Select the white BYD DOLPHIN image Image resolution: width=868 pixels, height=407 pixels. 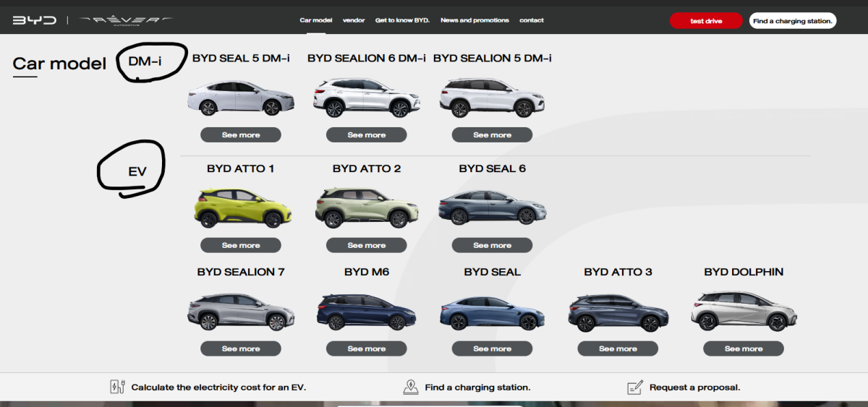pyautogui.click(x=744, y=311)
